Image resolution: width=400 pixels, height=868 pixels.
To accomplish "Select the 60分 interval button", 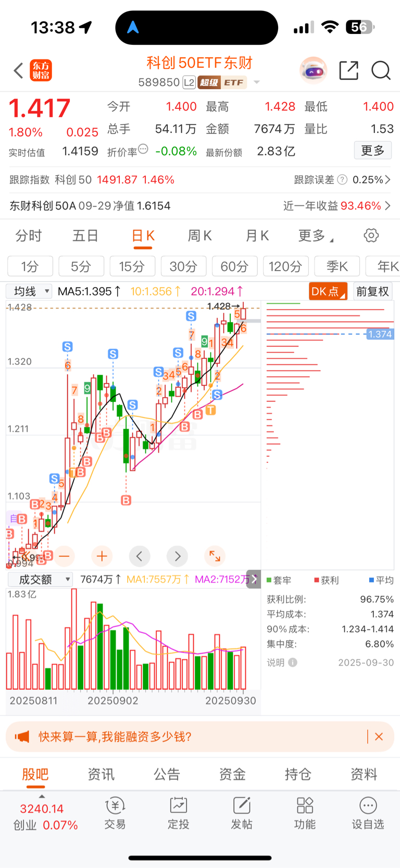I will click(234, 266).
